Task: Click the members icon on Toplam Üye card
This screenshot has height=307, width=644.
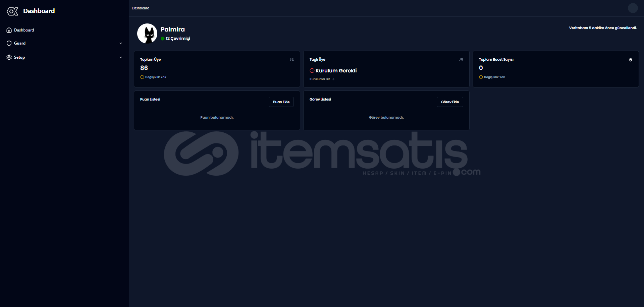Action: [x=292, y=60]
